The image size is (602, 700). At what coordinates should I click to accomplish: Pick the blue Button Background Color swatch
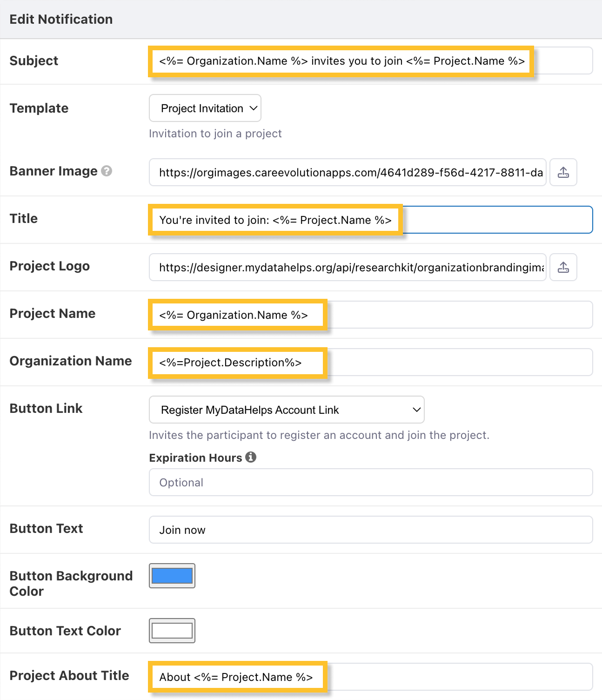click(x=172, y=576)
